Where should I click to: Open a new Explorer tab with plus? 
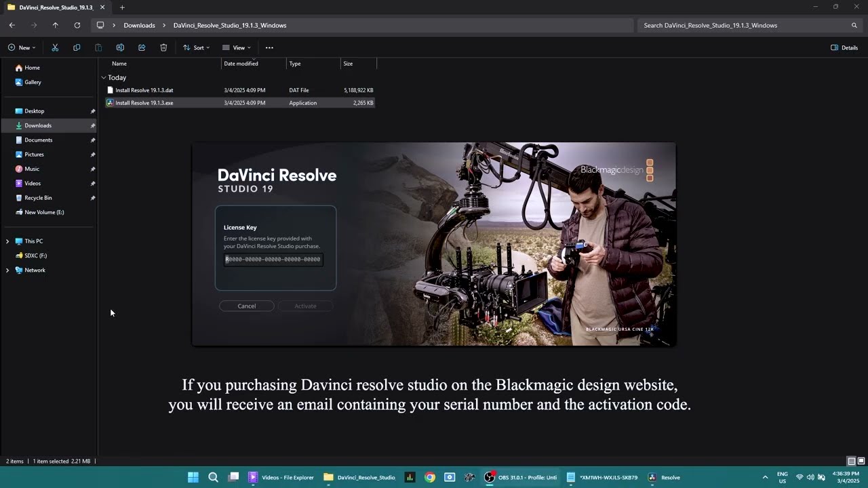[x=122, y=7]
